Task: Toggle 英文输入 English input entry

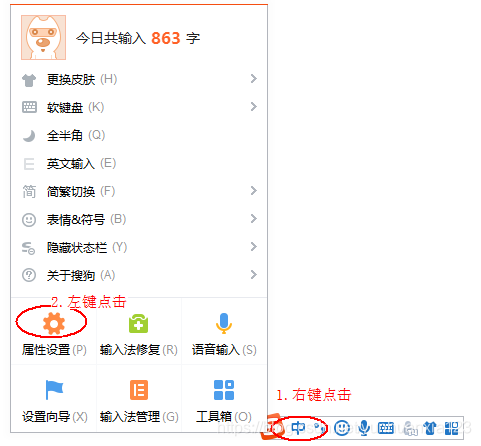Action: click(139, 163)
